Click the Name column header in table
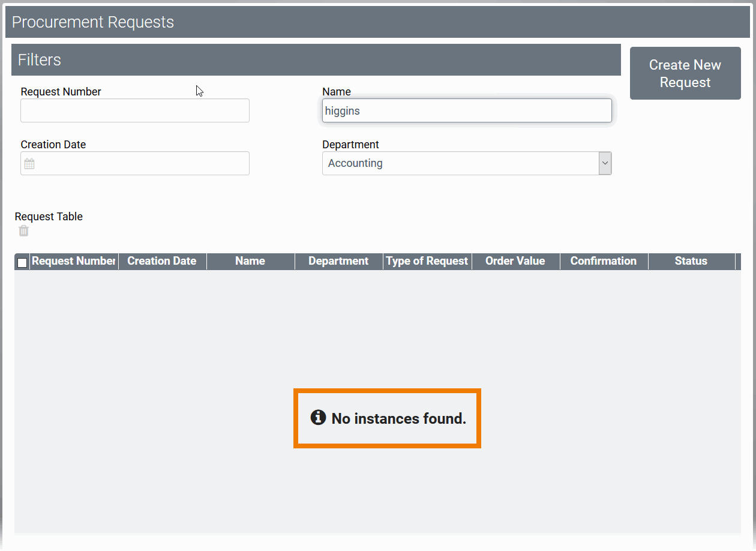The image size is (756, 551). 250,261
